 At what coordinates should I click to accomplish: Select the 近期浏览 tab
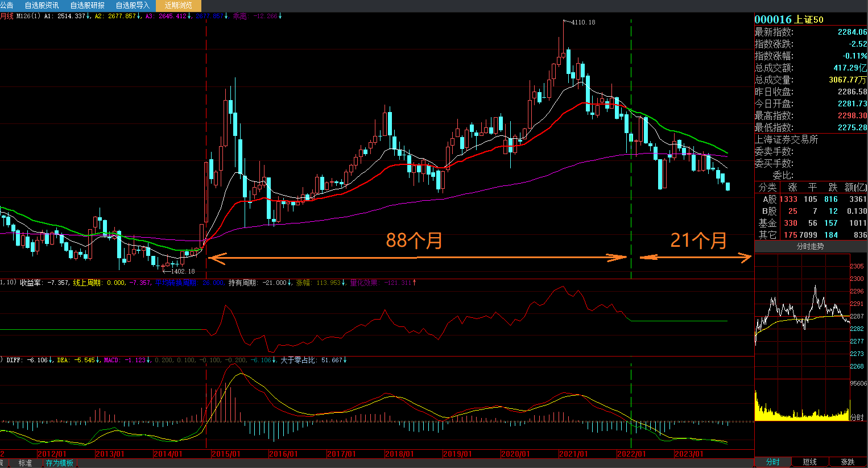[x=178, y=5]
